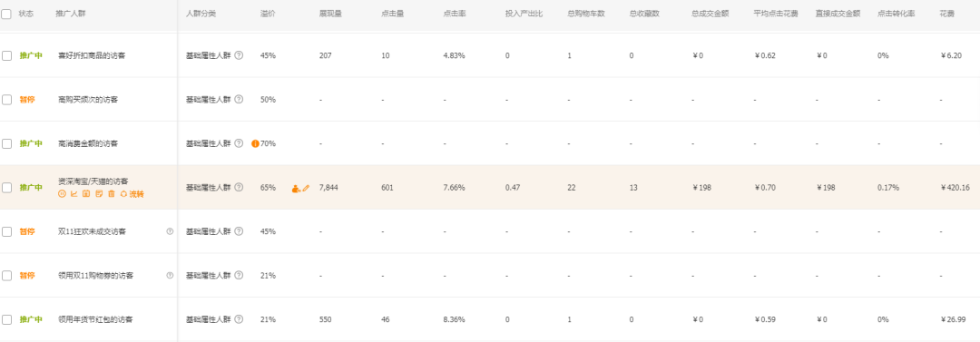Click the 人群分类 column header
The width and height of the screenshot is (980, 342).
point(201,13)
